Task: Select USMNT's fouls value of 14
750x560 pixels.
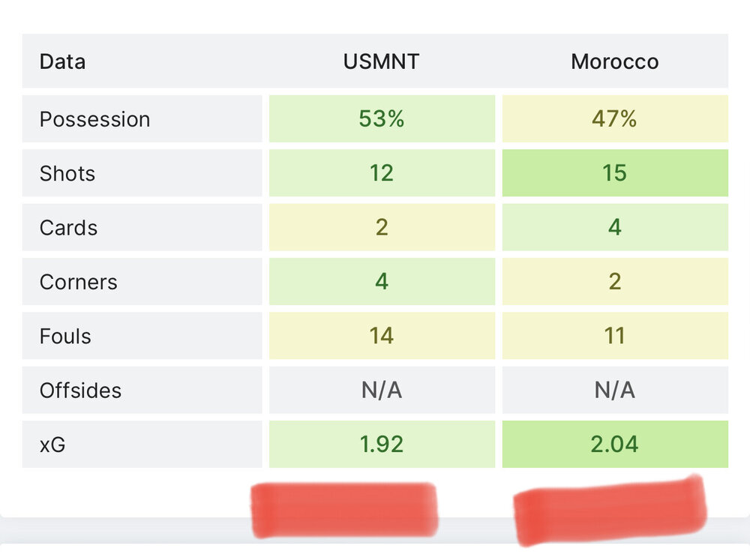Action: point(382,336)
